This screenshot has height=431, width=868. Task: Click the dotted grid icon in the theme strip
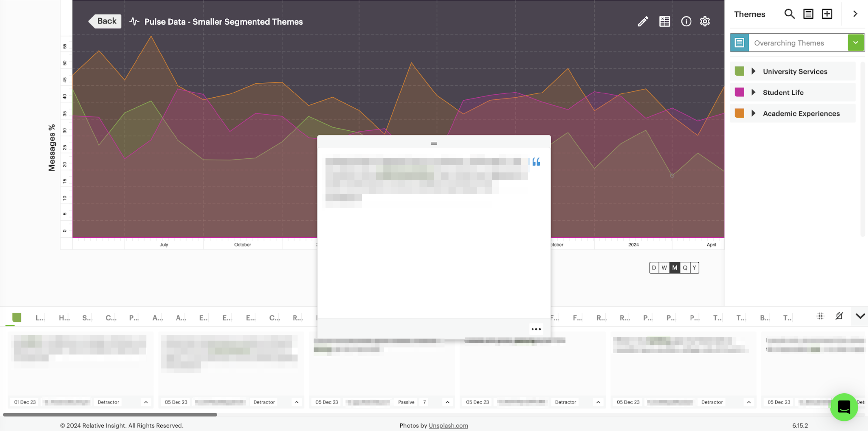pos(821,316)
